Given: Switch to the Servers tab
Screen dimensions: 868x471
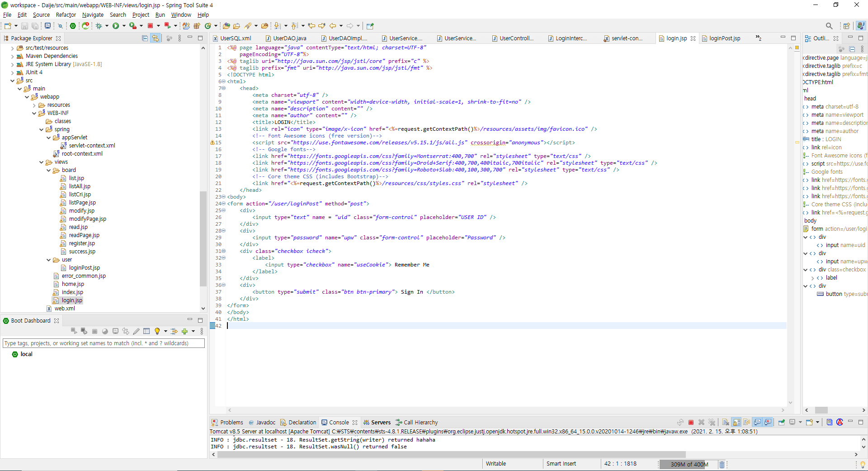Looking at the screenshot, I should (x=377, y=422).
